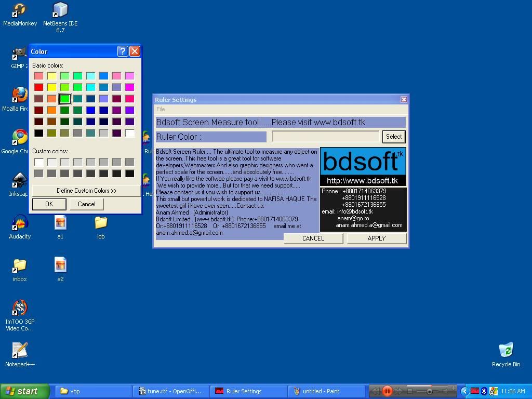Open the File menu in Ruler Settings

pos(161,109)
